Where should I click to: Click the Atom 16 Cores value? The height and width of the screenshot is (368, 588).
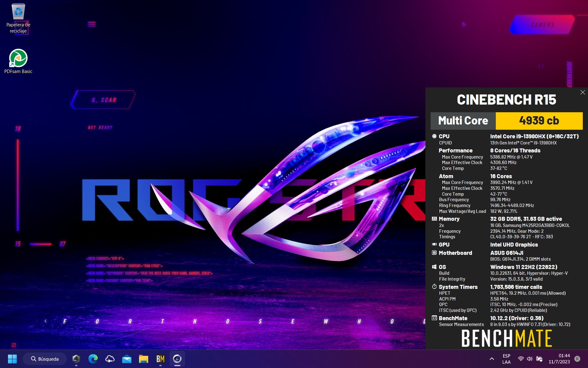pos(501,176)
